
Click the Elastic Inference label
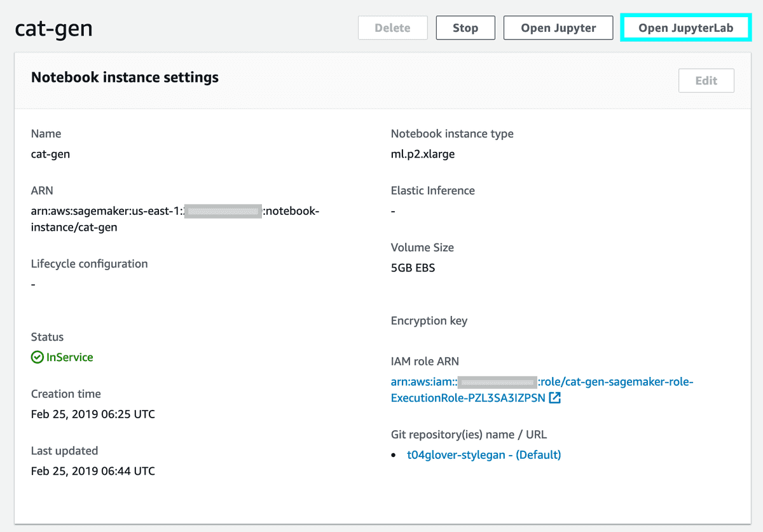433,191
